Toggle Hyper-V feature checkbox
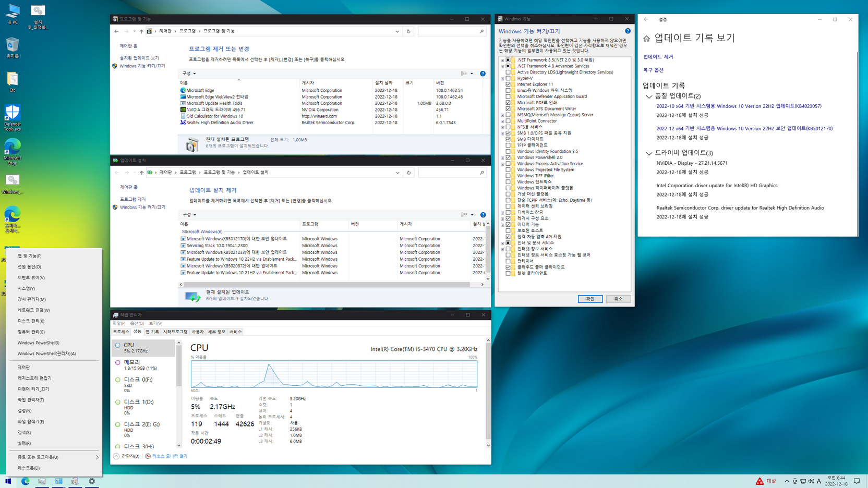 508,78
